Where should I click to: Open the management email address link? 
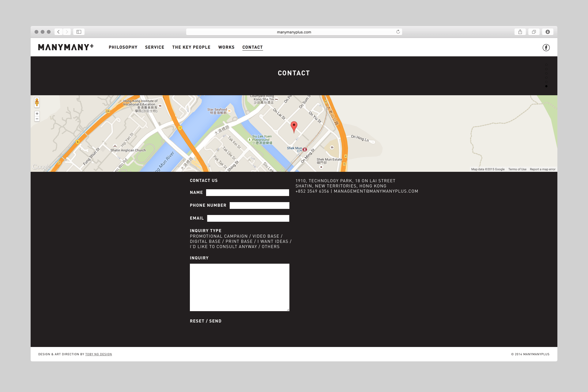coord(376,191)
